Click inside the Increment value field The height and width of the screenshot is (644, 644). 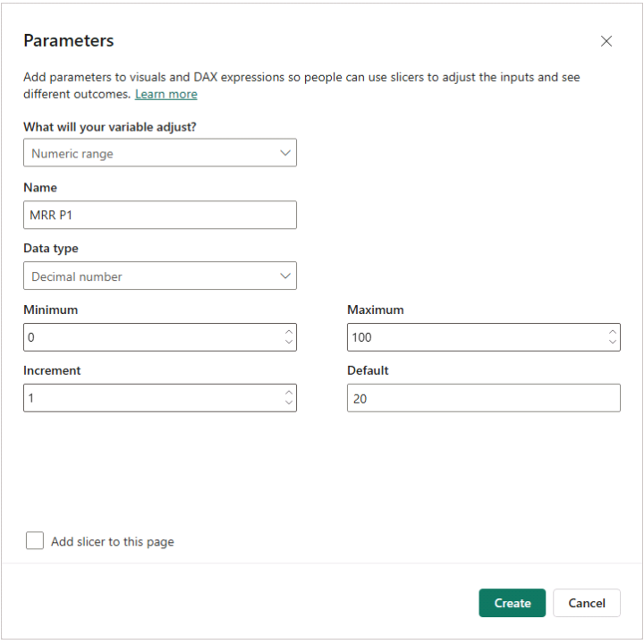[x=148, y=398]
